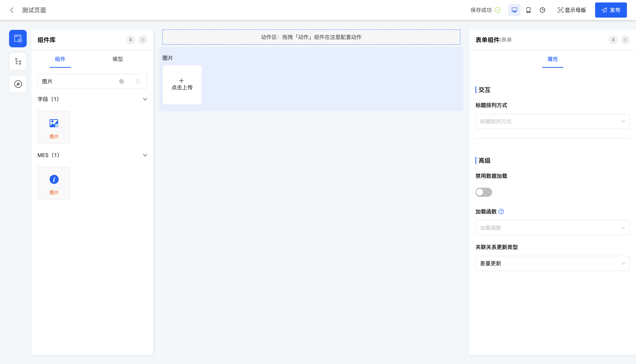Open the component library sidebar icon
Viewport: 636px width, 364px height.
coord(18,39)
